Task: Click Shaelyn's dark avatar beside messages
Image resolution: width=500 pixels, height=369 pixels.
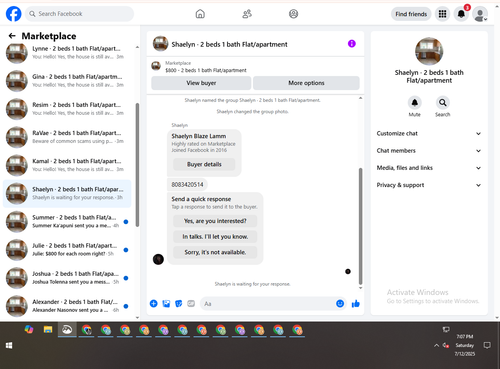Action: [158, 259]
